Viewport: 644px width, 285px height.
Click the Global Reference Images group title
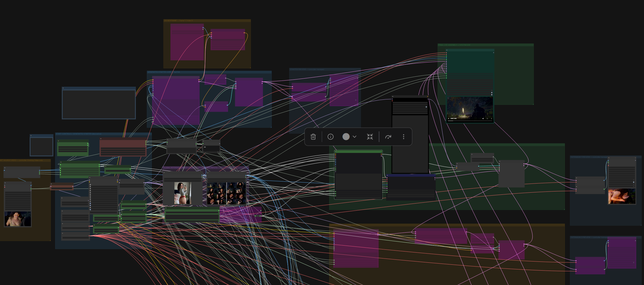click(x=190, y=168)
